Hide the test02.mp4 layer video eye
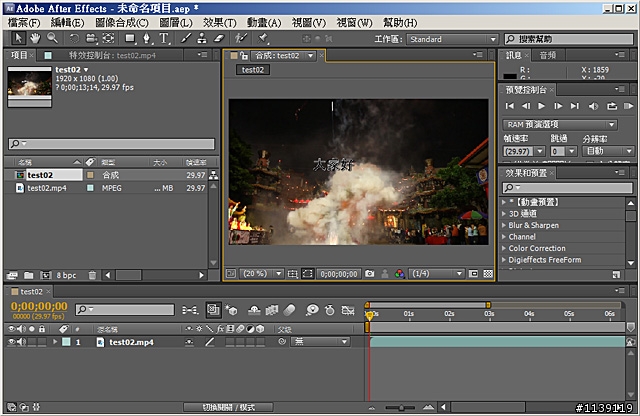 [x=11, y=342]
